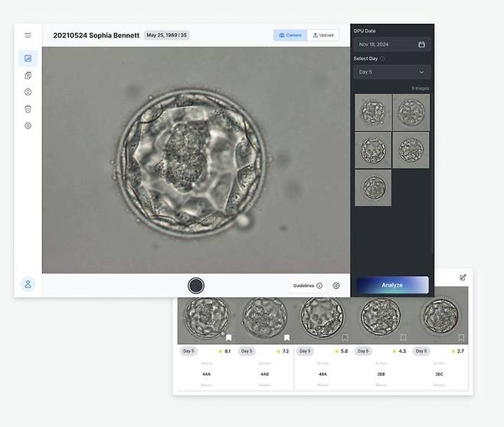Image resolution: width=504 pixels, height=427 pixels.
Task: Click the star score 7.2
Action: (x=283, y=351)
